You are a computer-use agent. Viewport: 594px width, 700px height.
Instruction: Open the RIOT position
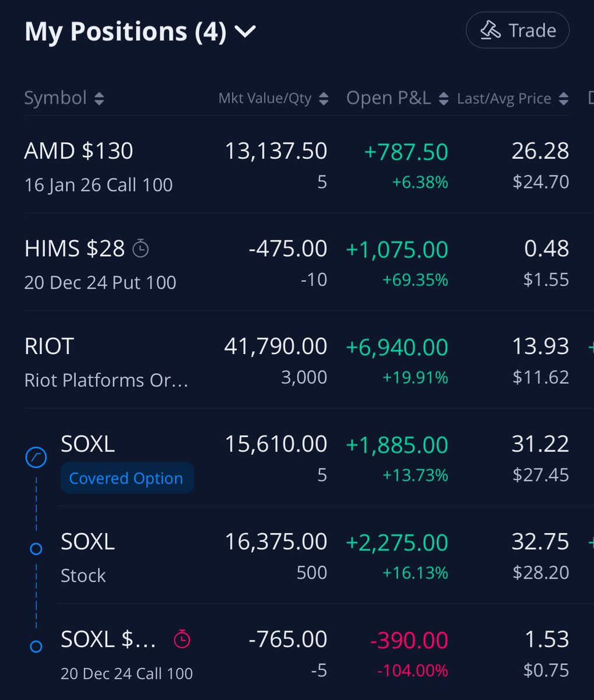(x=297, y=360)
